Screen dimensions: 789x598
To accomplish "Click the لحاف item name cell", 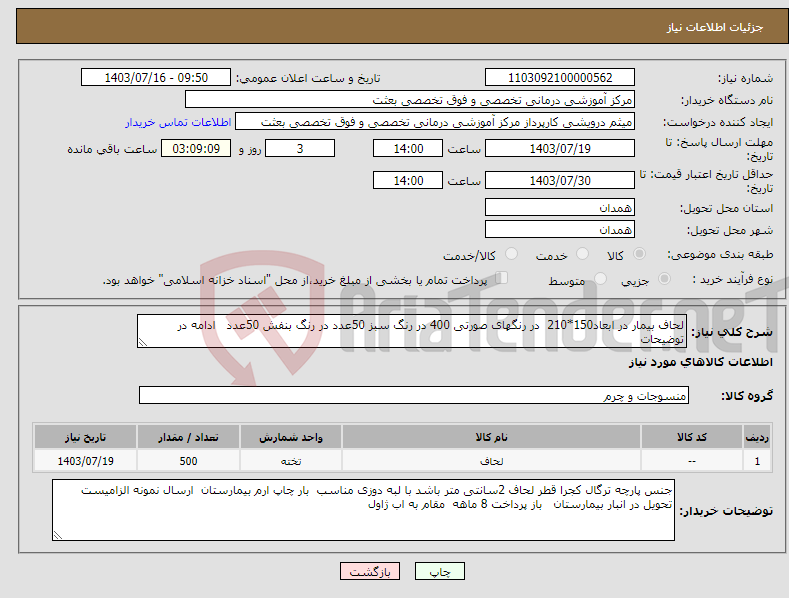I will coord(491,461).
